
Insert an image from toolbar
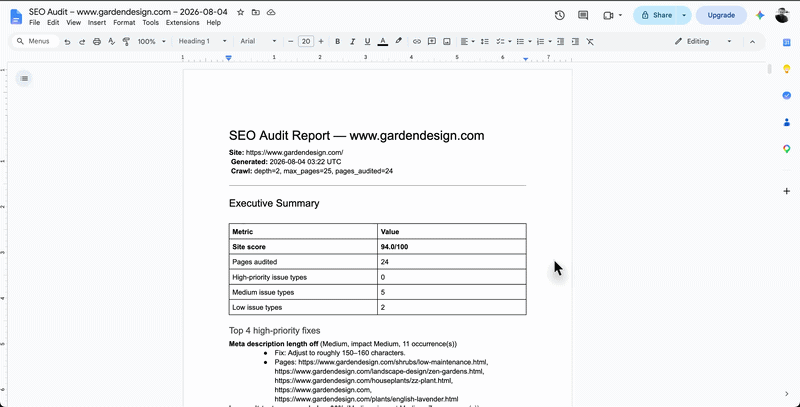[x=446, y=42]
